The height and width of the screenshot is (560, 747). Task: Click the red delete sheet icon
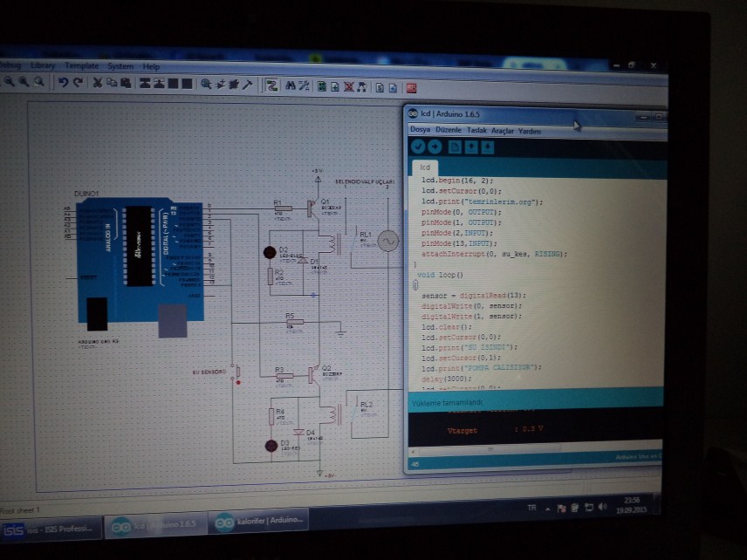(x=349, y=86)
